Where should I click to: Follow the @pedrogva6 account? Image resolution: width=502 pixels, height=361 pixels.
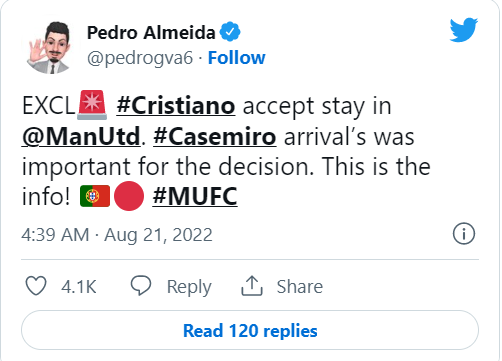237,58
